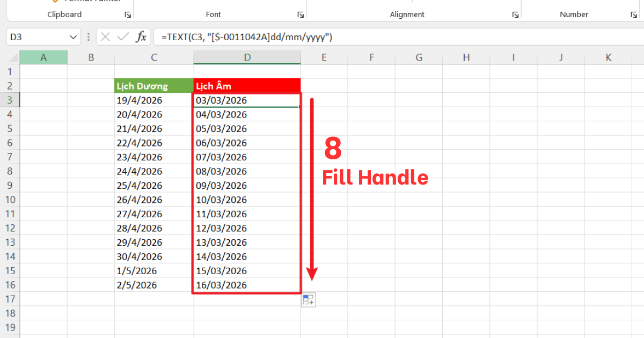Select cell containing 22/4/2026
Image resolution: width=644 pixels, height=338 pixels.
(154, 143)
